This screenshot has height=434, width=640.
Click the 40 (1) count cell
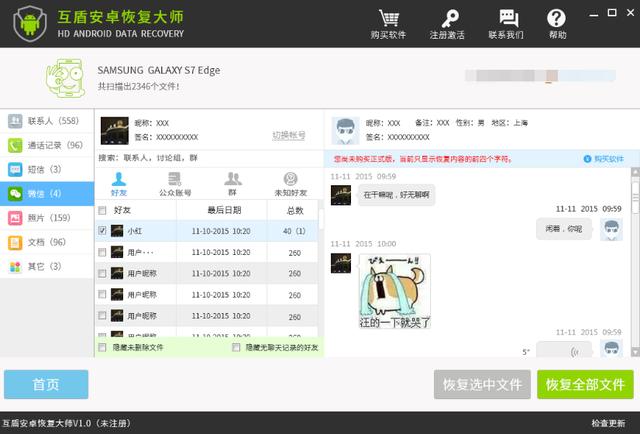[x=294, y=231]
